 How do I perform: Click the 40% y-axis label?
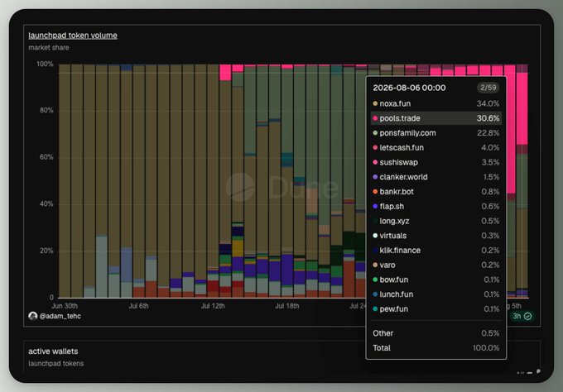(46, 204)
